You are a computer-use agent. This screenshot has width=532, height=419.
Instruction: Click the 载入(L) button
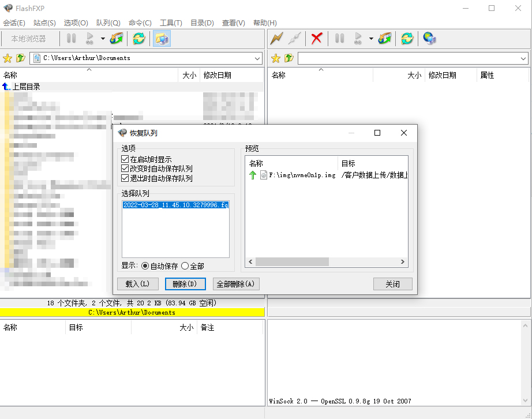137,284
